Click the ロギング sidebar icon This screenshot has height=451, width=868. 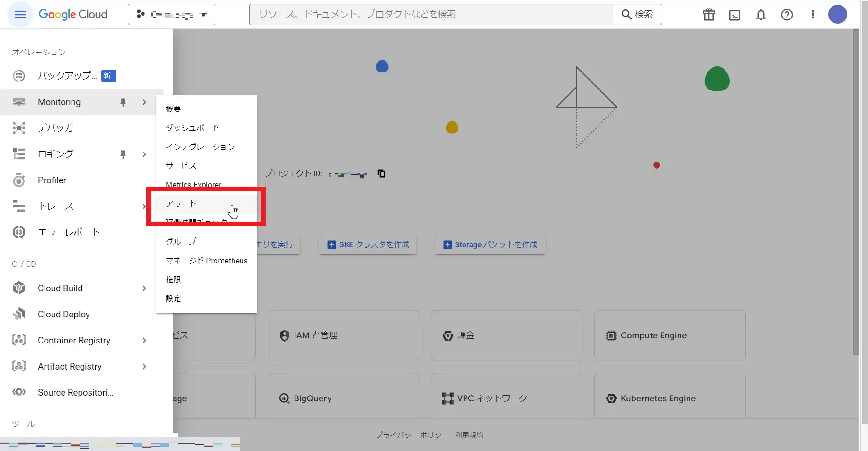(x=19, y=154)
